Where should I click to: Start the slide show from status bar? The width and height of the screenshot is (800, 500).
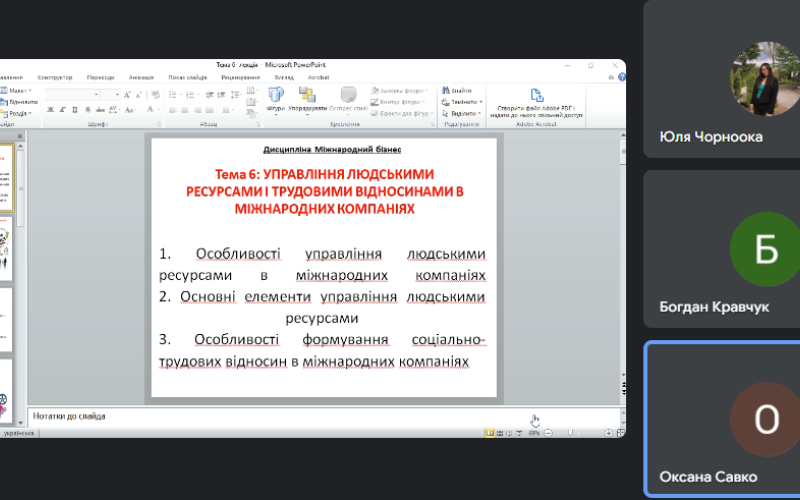click(x=519, y=433)
